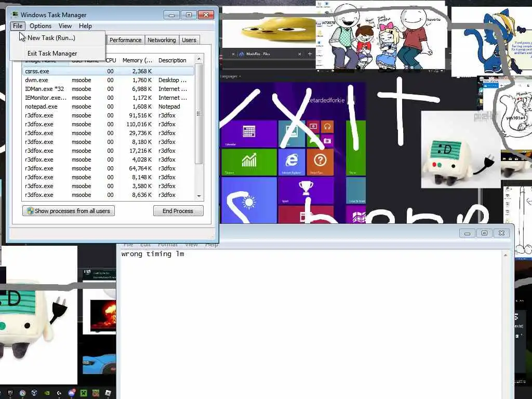Screen dimensions: 532x399
Task: Choose Exit Task Manager menu entry
Action: [52, 54]
